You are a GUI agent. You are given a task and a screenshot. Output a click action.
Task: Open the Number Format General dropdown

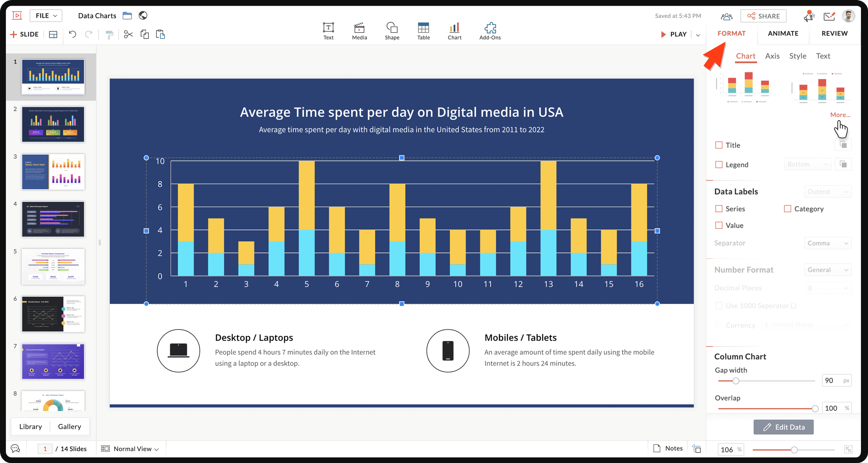click(828, 270)
